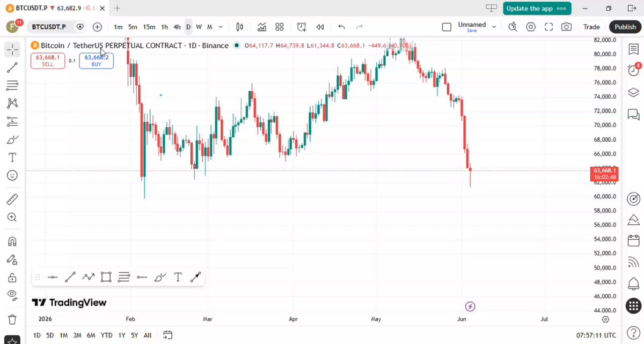The image size is (644, 344).
Task: Select the trend line tool in left sidebar
Action: pos(12,68)
